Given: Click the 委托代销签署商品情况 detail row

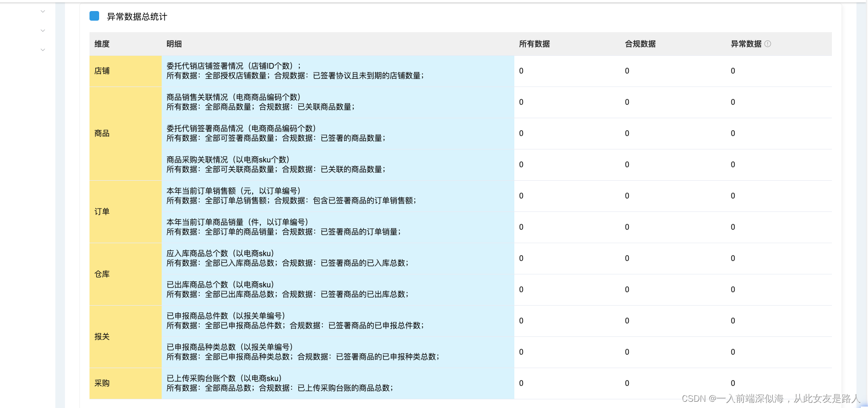Looking at the screenshot, I should pos(338,134).
